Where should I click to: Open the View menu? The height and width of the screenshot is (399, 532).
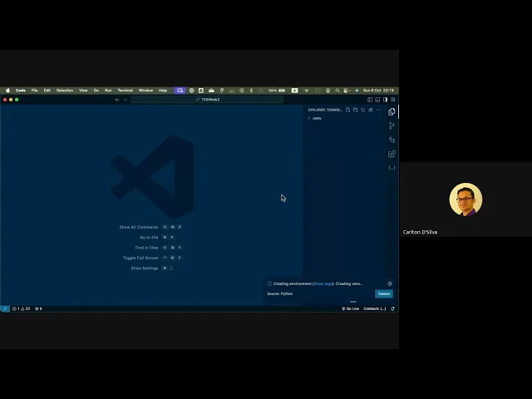(x=83, y=91)
